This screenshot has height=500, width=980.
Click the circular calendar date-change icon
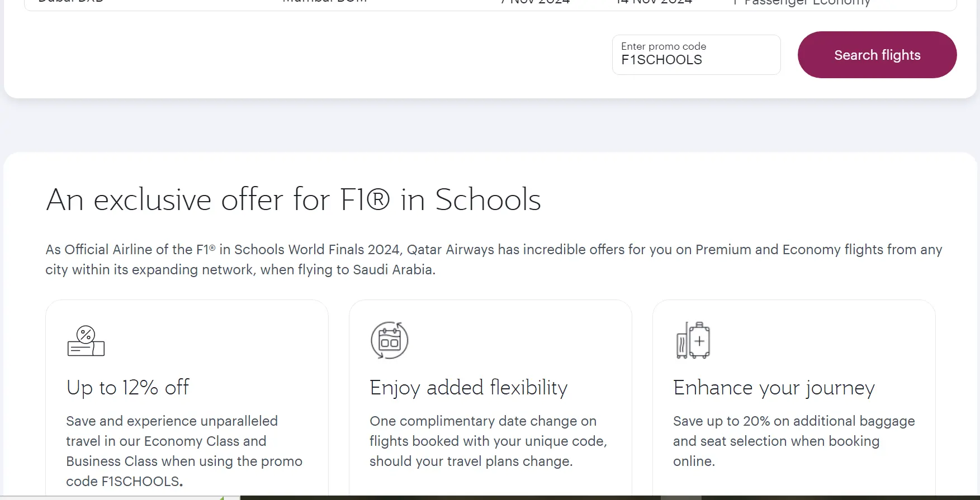pyautogui.click(x=389, y=340)
